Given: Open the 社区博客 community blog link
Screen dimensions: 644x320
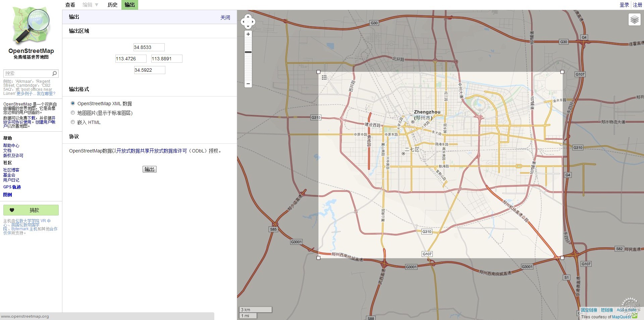Looking at the screenshot, I should tap(11, 170).
